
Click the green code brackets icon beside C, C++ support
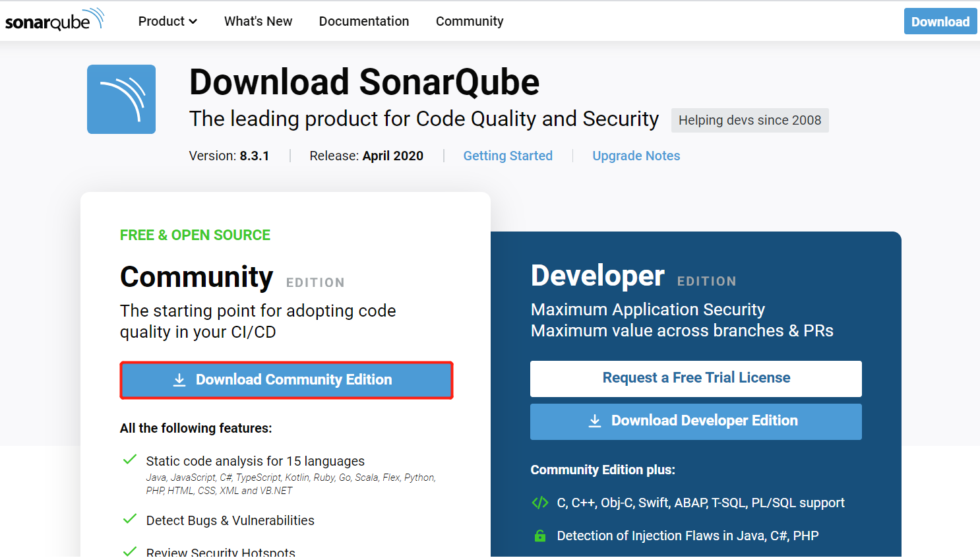point(540,503)
